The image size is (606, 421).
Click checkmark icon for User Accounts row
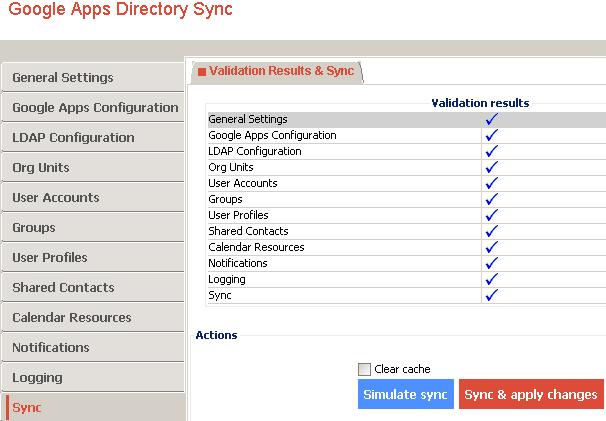pos(492,183)
